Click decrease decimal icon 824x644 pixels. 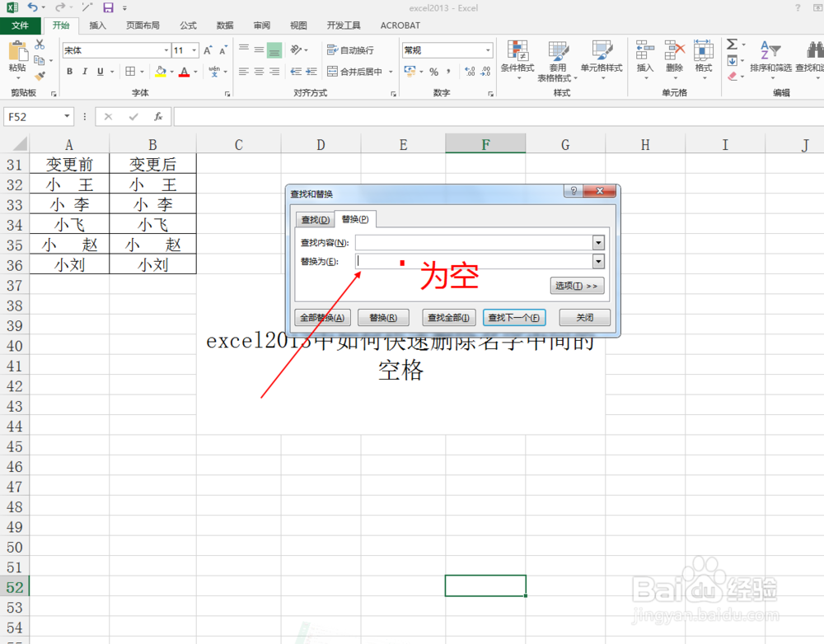pos(485,72)
